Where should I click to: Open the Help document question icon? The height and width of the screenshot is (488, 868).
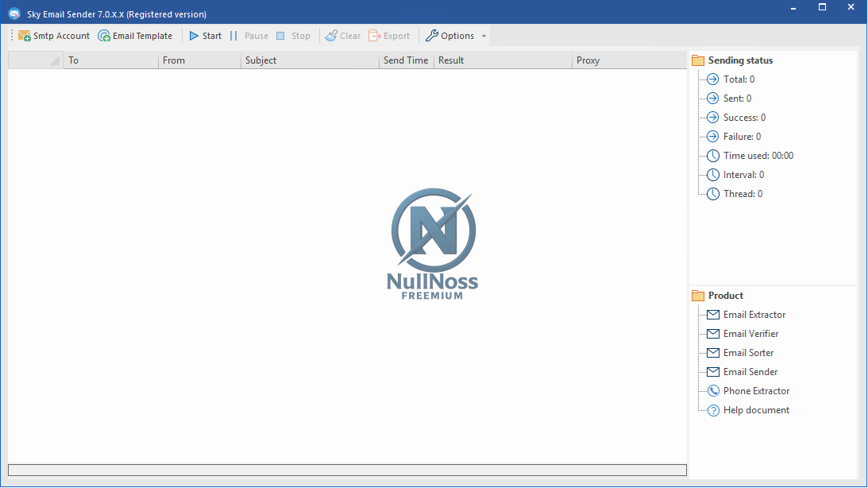713,410
